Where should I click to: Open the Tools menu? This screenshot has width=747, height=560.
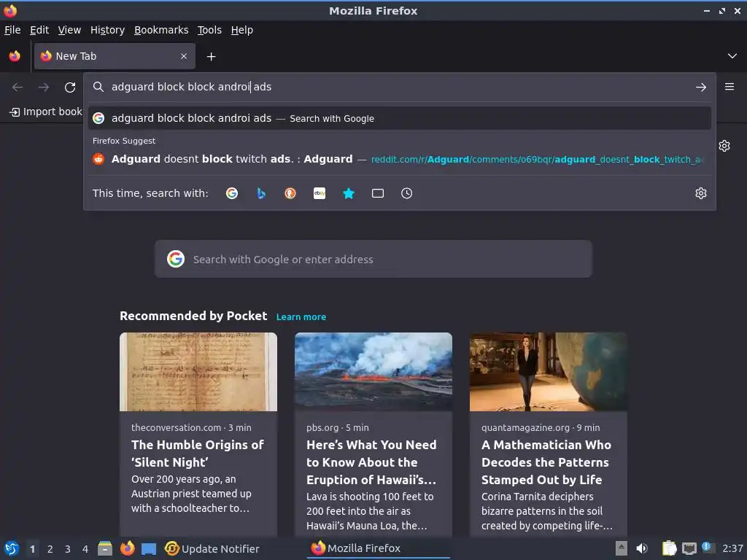tap(209, 30)
